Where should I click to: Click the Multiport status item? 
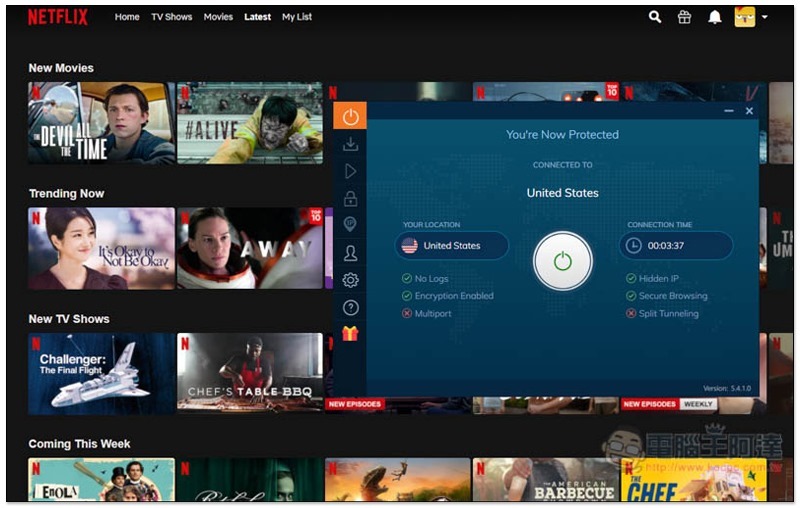pos(427,313)
